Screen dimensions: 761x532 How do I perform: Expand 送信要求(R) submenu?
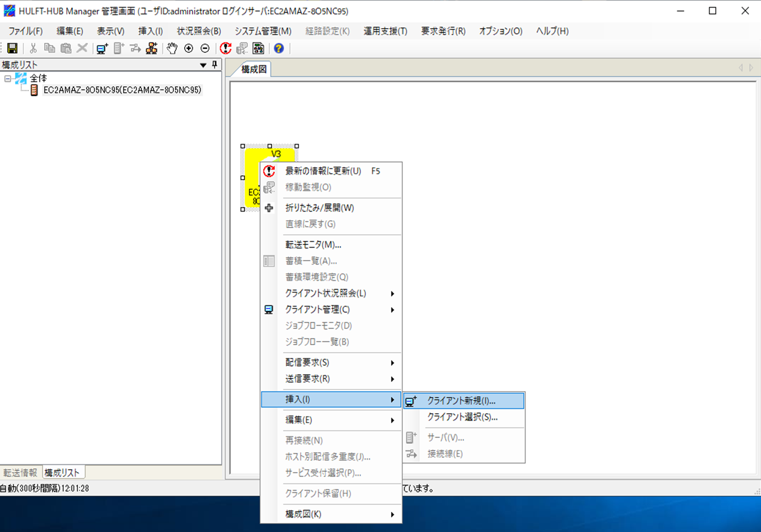[x=331, y=379]
